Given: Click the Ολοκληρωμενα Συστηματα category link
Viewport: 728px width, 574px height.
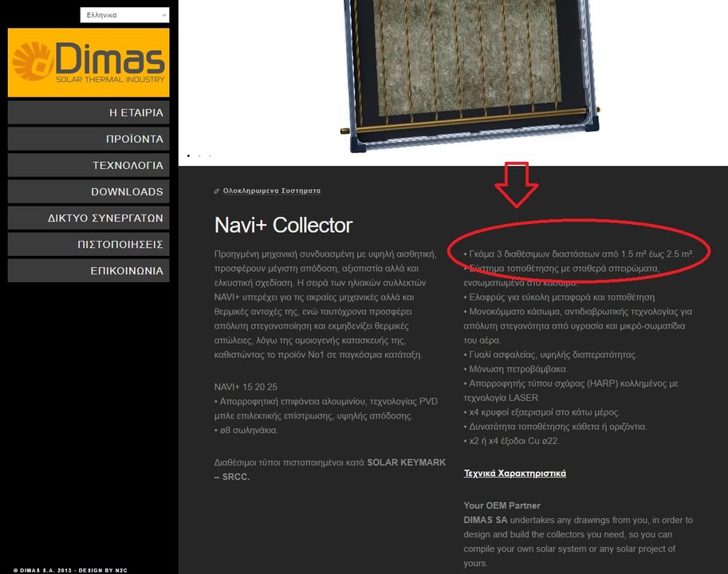Looking at the screenshot, I should point(272,191).
